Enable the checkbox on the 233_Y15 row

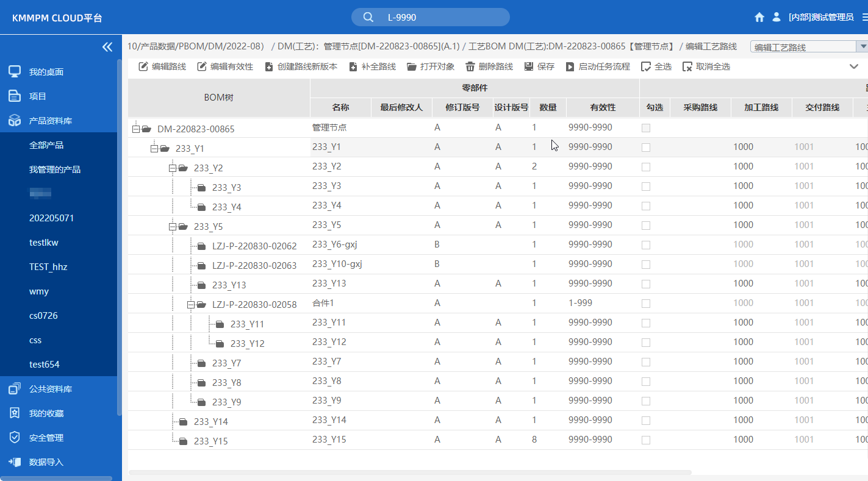645,440
